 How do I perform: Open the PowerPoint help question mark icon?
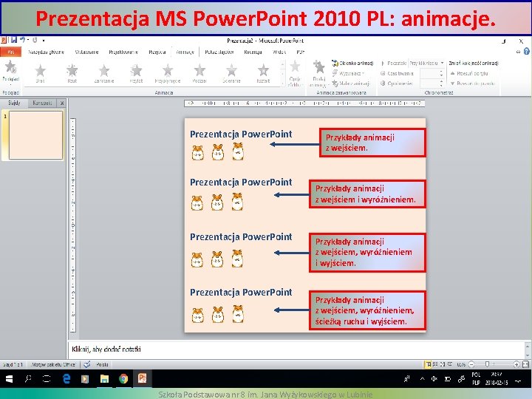[x=526, y=51]
